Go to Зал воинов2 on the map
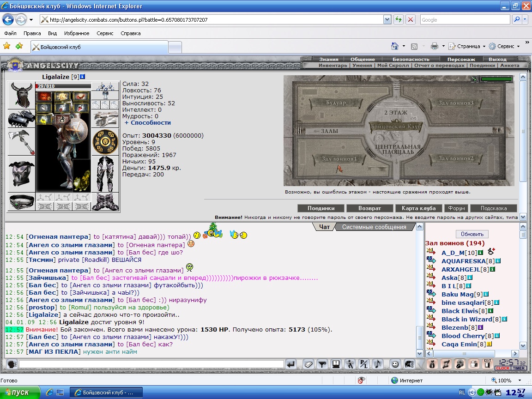Screen dimensions: 532x399 456,158
